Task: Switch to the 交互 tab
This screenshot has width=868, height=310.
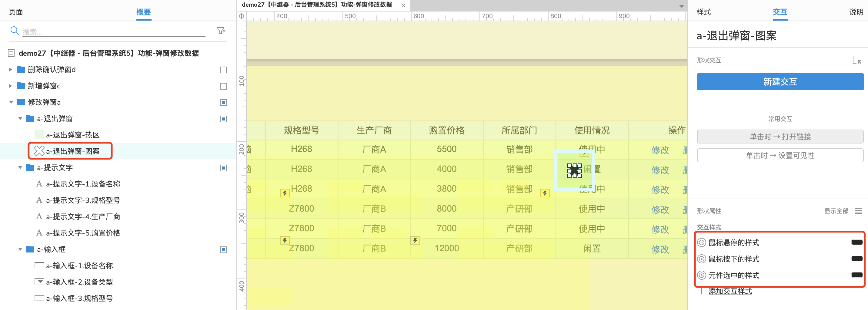Action: click(780, 12)
